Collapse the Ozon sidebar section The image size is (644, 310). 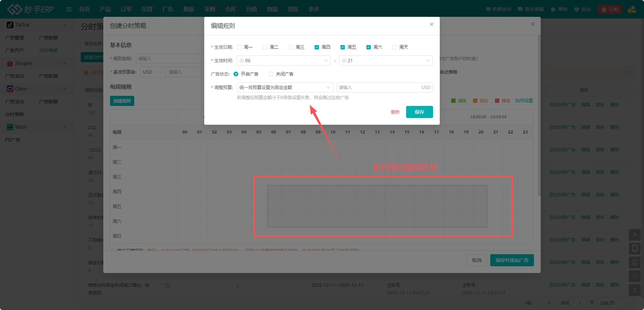click(x=65, y=89)
